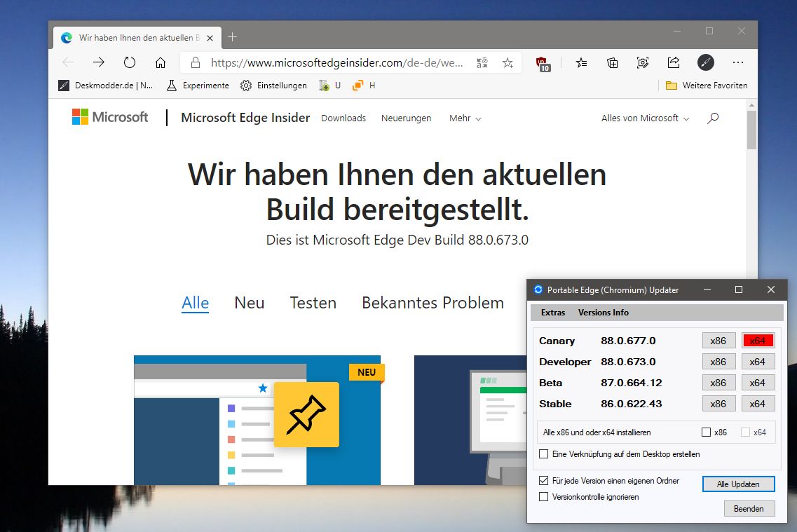Open the browser home page

click(161, 62)
